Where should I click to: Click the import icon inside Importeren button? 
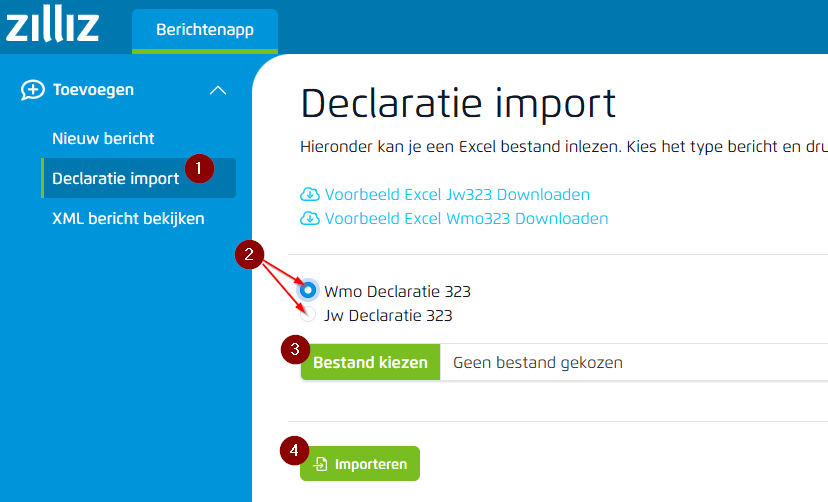(x=321, y=464)
